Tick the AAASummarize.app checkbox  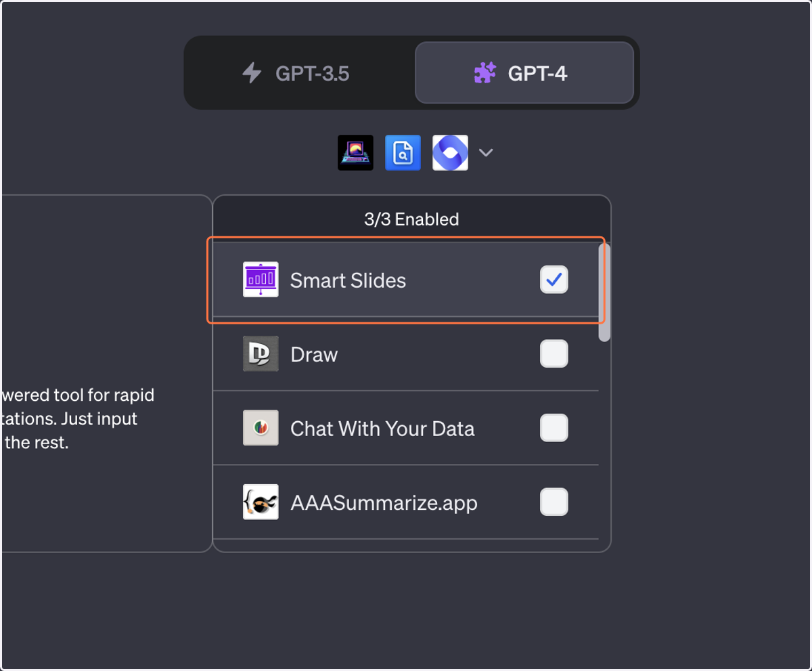[x=554, y=502]
